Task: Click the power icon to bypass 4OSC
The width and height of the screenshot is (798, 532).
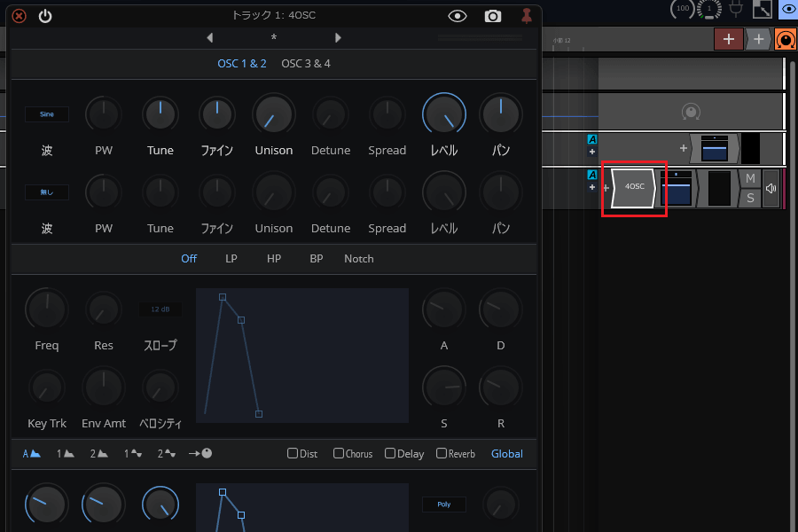Action: [45, 16]
